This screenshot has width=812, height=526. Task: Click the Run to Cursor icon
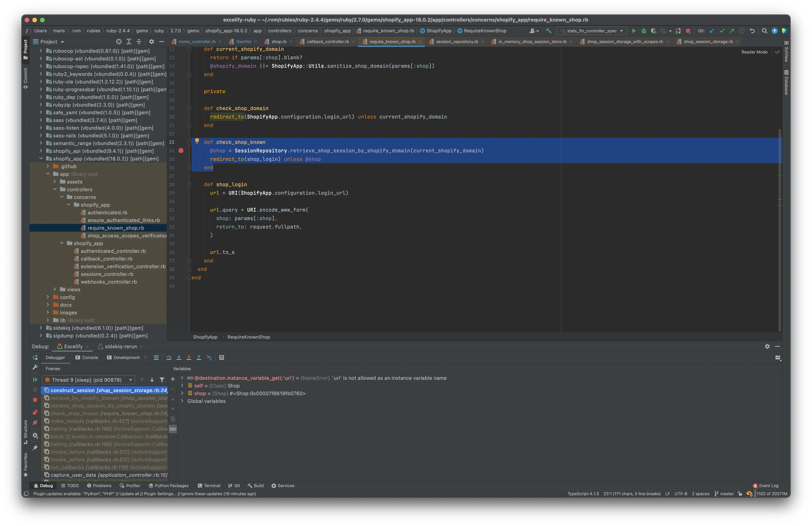point(209,357)
